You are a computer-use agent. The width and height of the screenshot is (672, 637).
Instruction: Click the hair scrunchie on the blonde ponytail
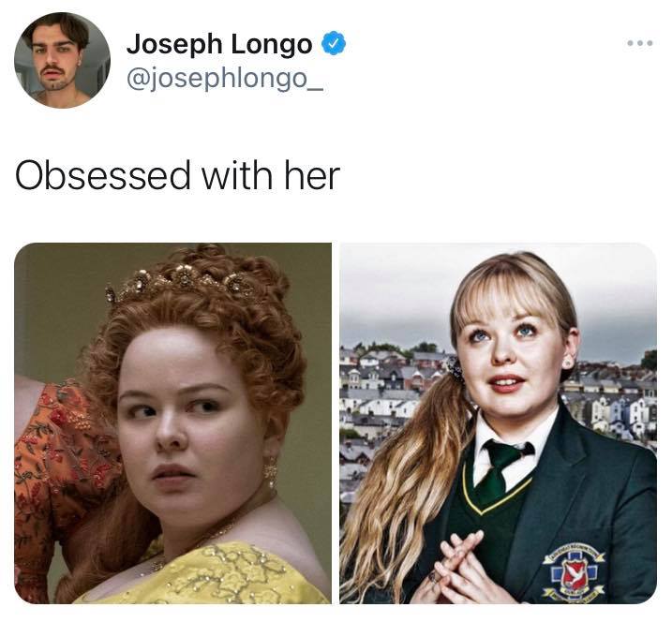point(455,368)
